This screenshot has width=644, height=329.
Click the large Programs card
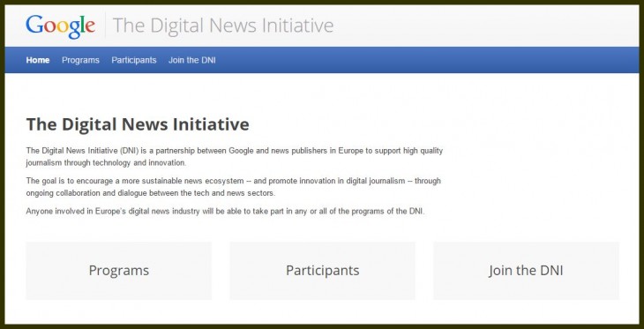[x=119, y=271]
